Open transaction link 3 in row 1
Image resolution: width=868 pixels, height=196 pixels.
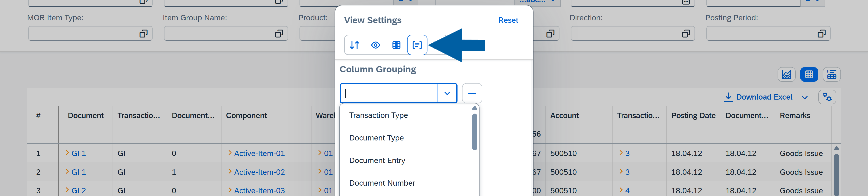(x=627, y=153)
